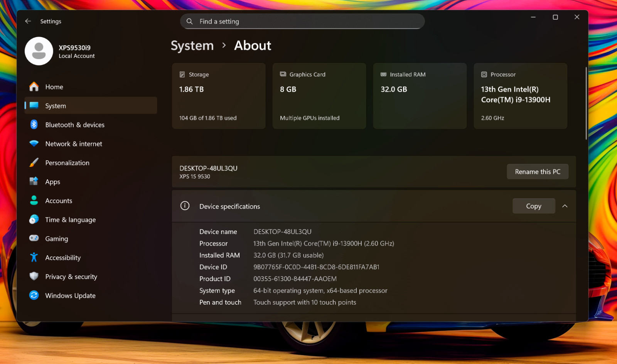The width and height of the screenshot is (617, 364).
Task: Click the back arrow beside Settings
Action: pos(28,21)
